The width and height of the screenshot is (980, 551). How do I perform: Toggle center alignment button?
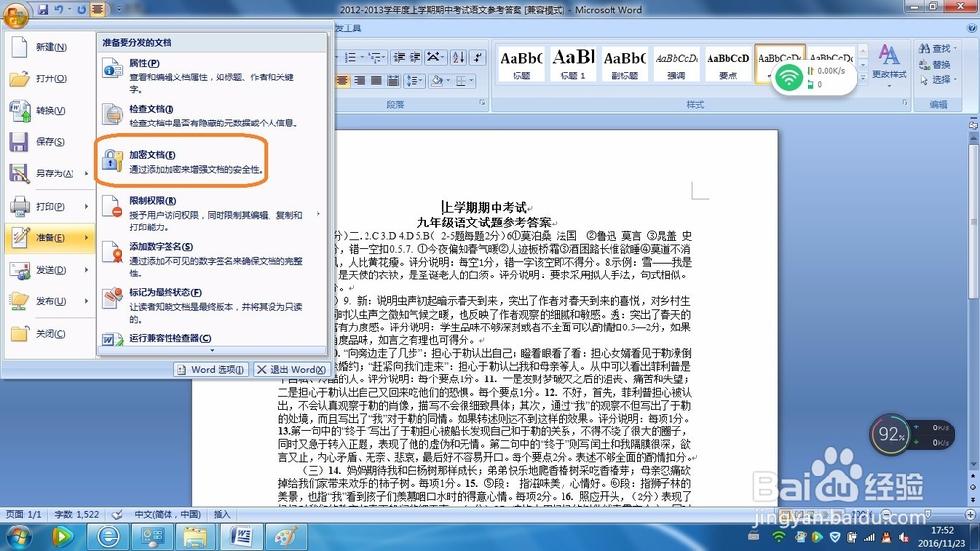[x=342, y=80]
